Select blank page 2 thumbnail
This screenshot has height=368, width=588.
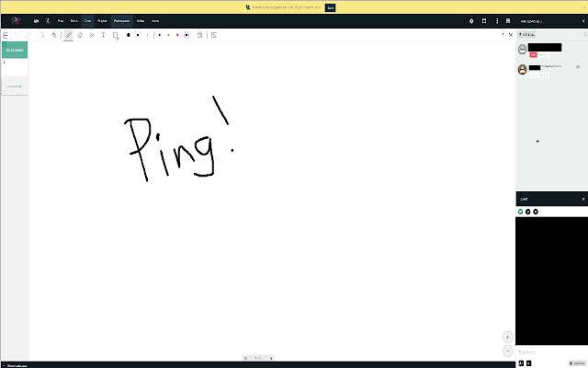[x=15, y=68]
